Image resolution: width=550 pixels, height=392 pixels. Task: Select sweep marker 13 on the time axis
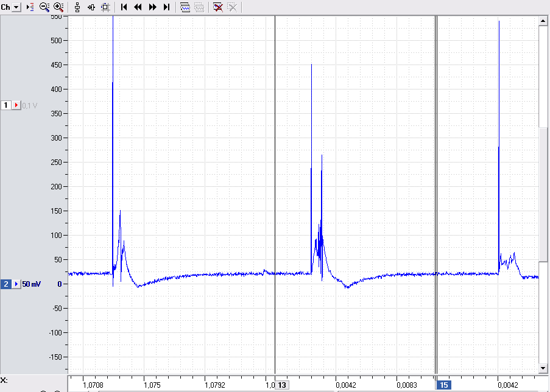point(281,385)
